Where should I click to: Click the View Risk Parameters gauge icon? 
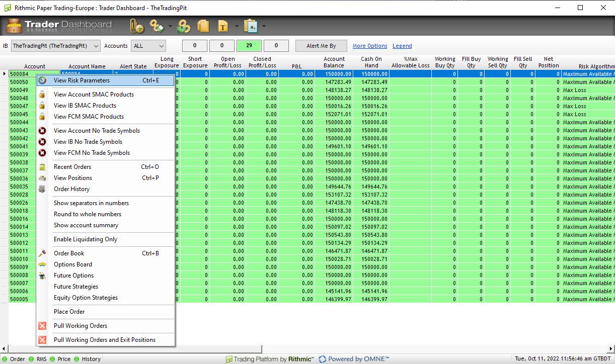(42, 80)
